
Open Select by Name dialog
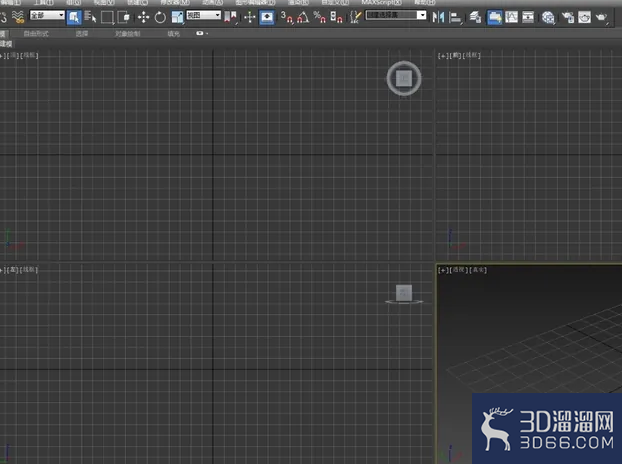[x=90, y=17]
